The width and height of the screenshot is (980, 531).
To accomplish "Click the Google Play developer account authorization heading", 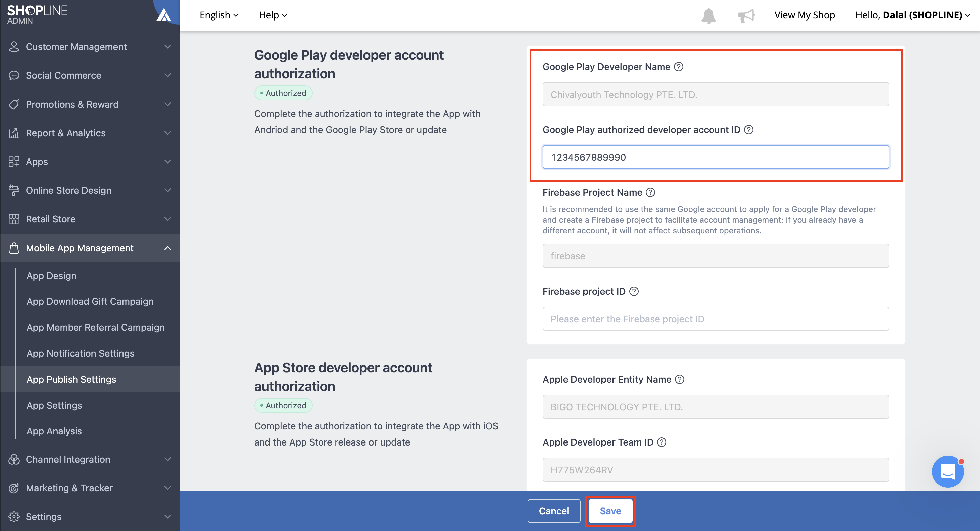I will pyautogui.click(x=348, y=64).
